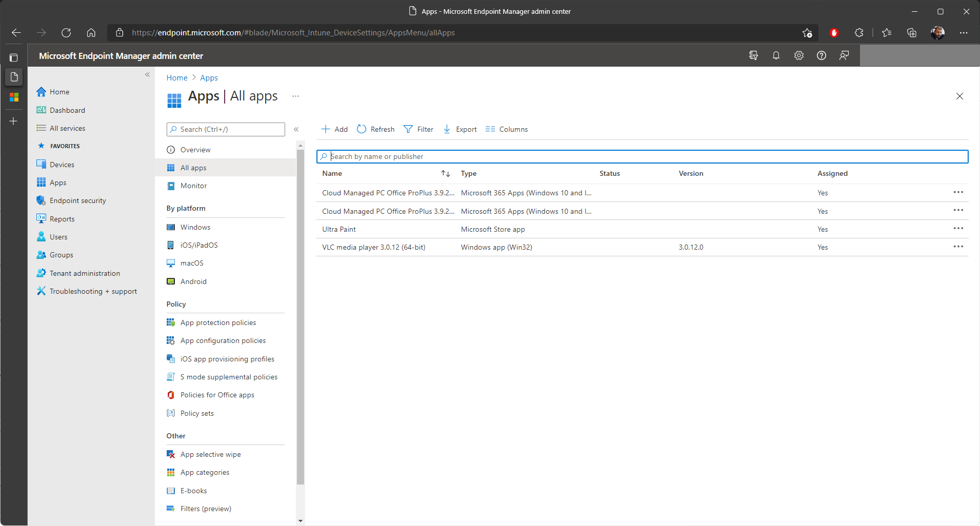980x526 pixels.
Task: Open VLC media player 3.0.12 app
Action: coord(373,247)
